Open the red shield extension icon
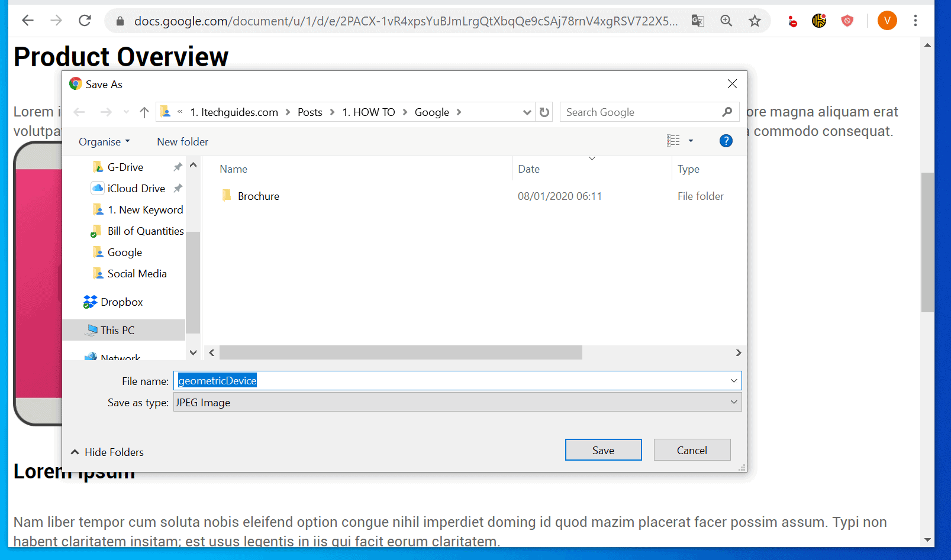The height and width of the screenshot is (560, 951). click(847, 21)
